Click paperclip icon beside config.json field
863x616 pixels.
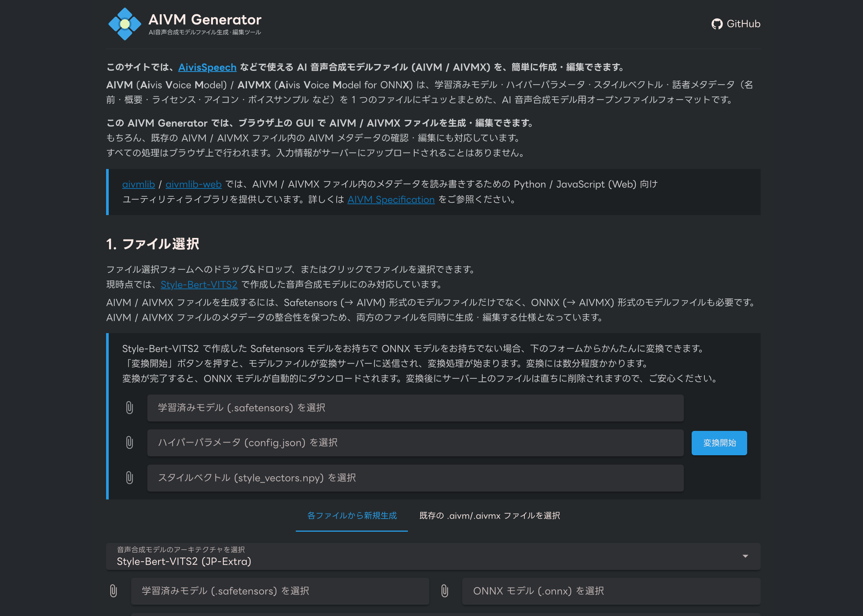[129, 443]
